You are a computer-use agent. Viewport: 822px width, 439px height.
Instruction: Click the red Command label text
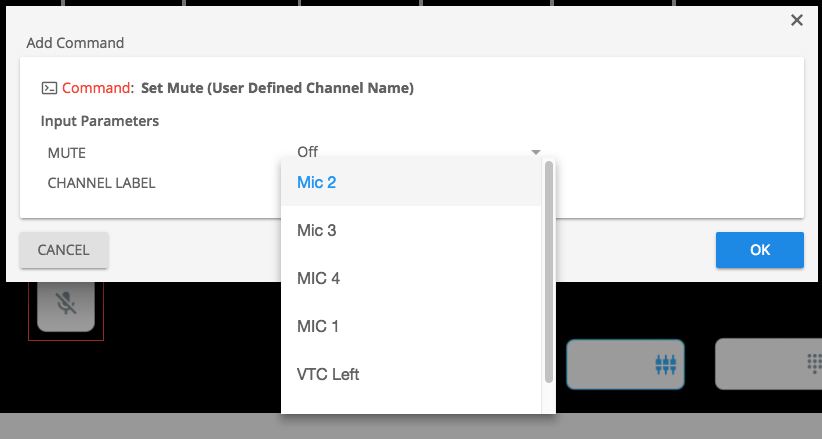[x=97, y=88]
